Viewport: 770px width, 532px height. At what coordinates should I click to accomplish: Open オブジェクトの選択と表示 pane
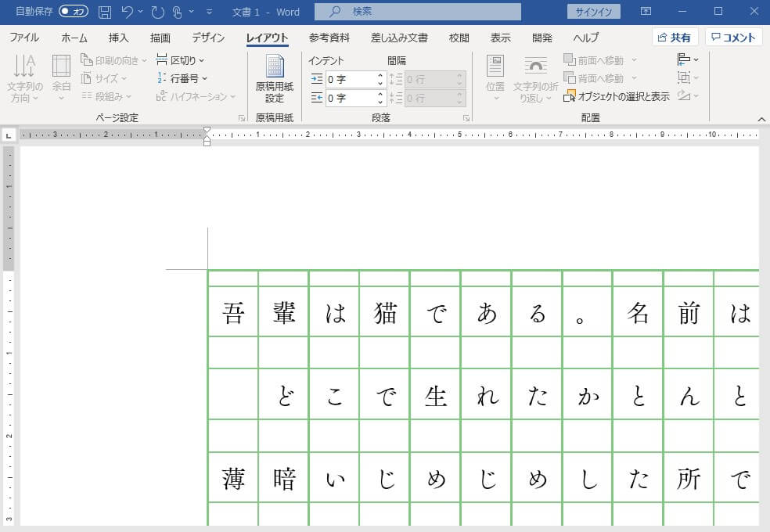[617, 96]
